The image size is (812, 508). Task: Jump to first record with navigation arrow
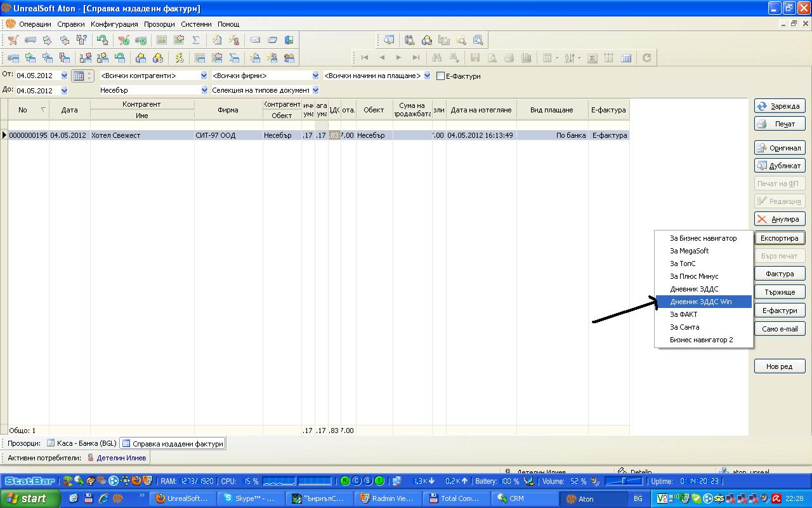click(365, 58)
